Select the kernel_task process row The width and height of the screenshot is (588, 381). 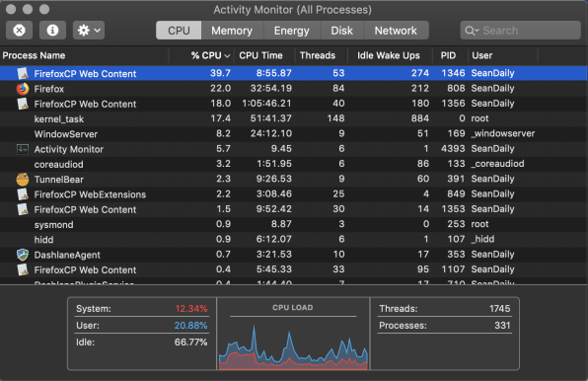294,118
